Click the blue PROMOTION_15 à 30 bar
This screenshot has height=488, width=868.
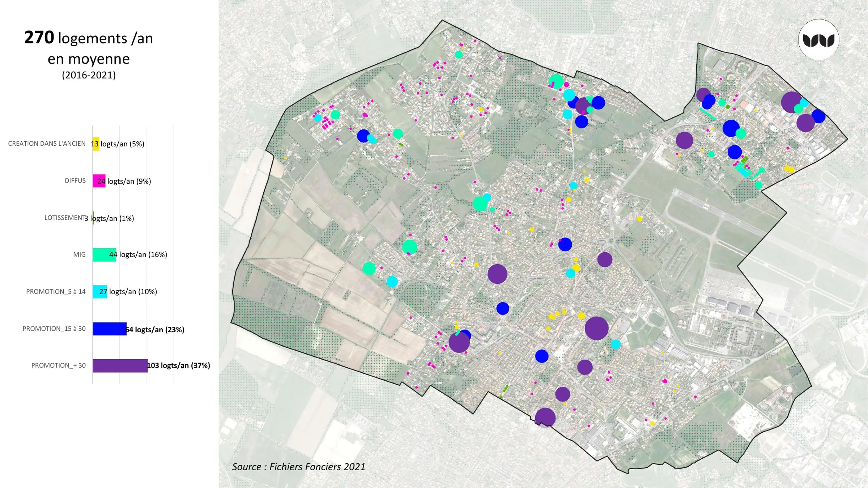click(x=110, y=329)
